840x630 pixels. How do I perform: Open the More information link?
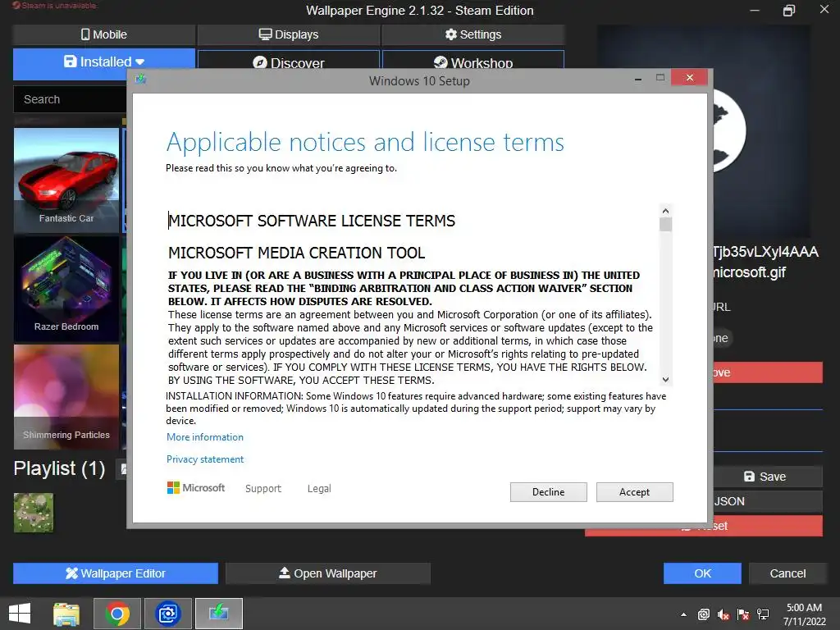204,437
